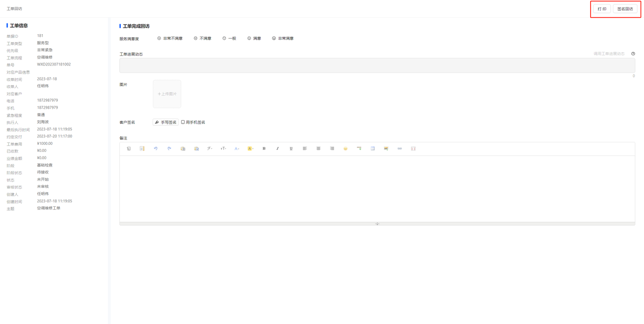Select 一般 satisfaction option
The width and height of the screenshot is (644, 324).
click(229, 38)
